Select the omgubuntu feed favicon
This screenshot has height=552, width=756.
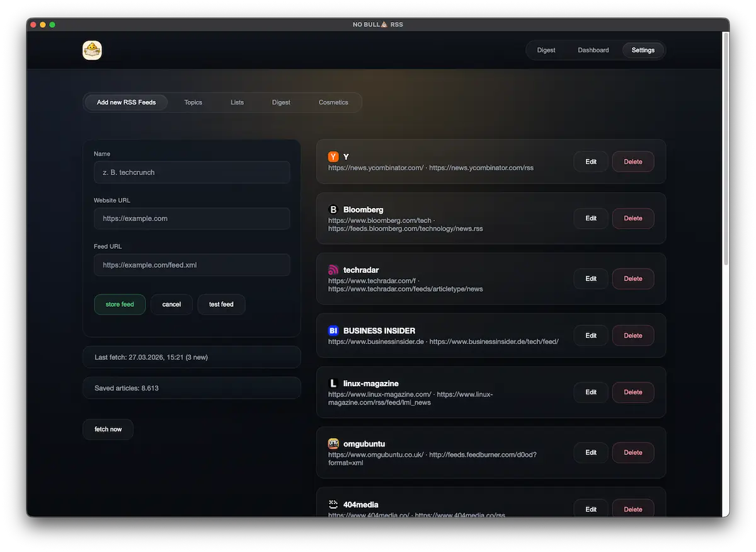point(333,444)
